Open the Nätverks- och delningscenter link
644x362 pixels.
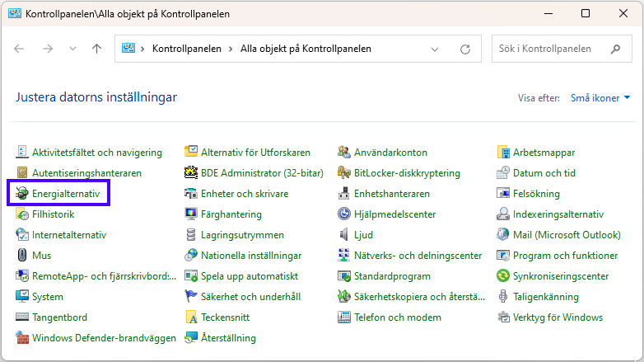(x=418, y=256)
